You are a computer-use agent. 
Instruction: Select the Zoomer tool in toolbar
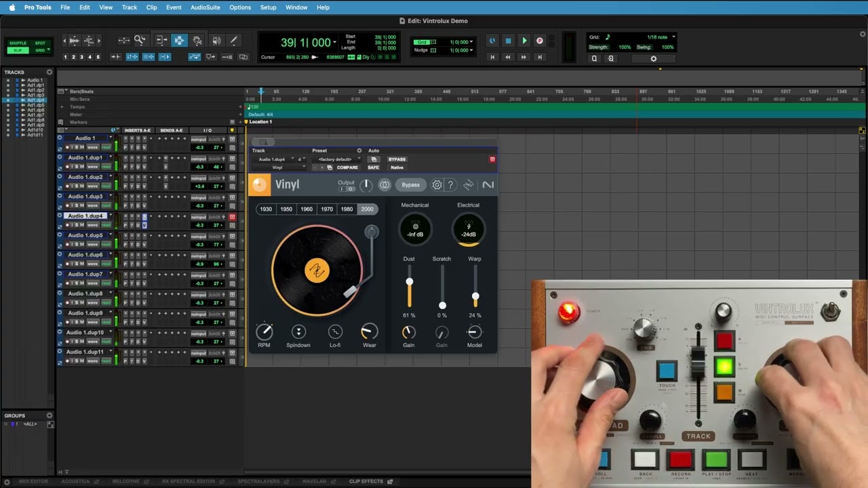[140, 41]
